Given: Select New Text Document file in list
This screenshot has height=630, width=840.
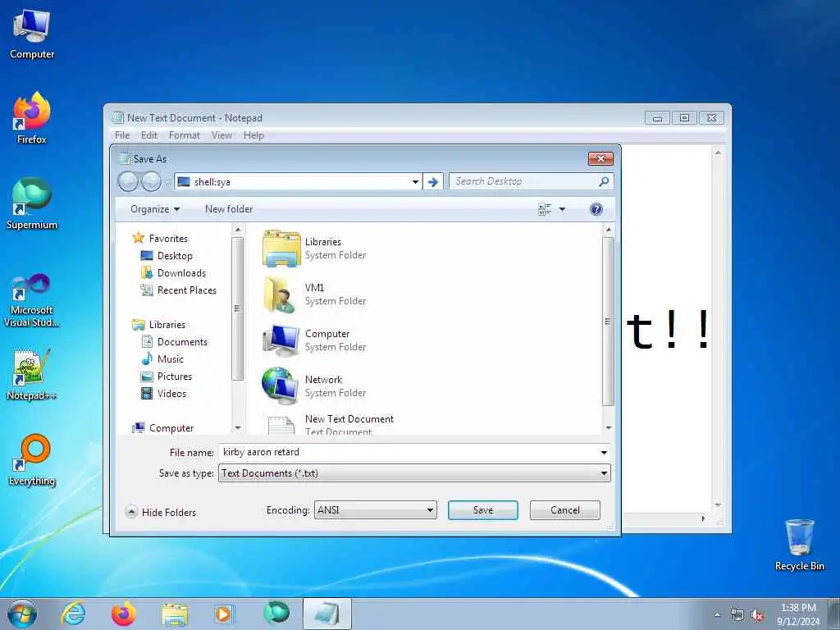Looking at the screenshot, I should [330, 425].
